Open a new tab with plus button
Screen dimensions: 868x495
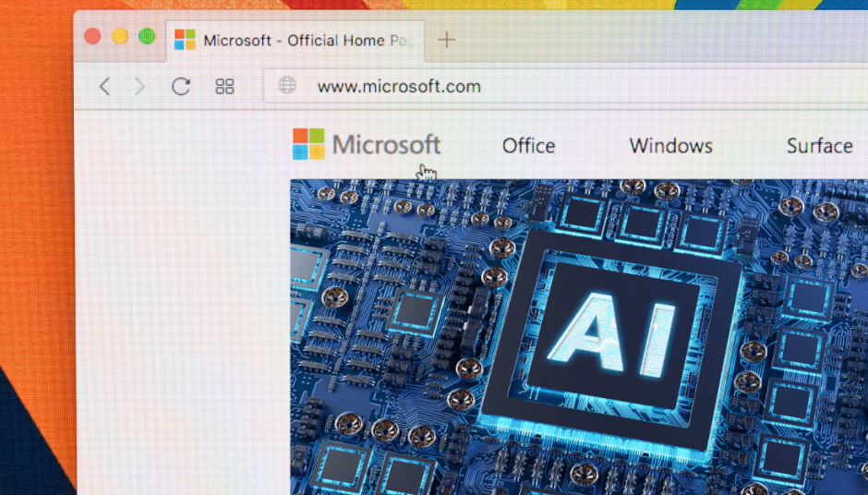(447, 40)
